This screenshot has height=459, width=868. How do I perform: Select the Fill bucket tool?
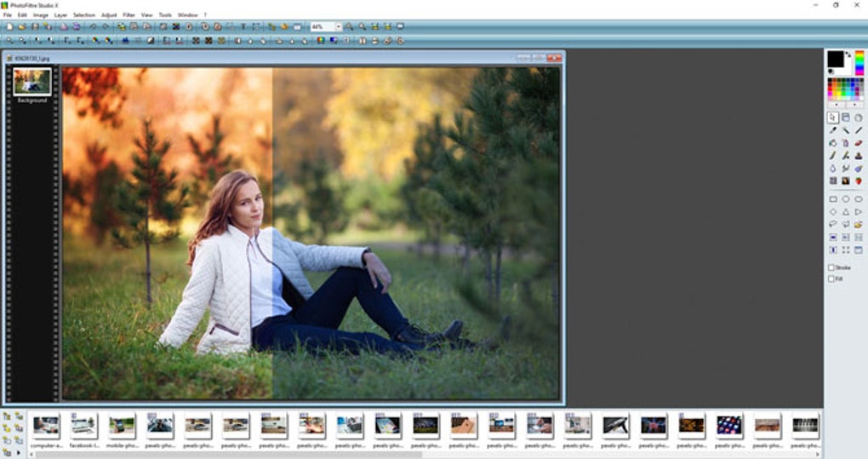pos(833,143)
